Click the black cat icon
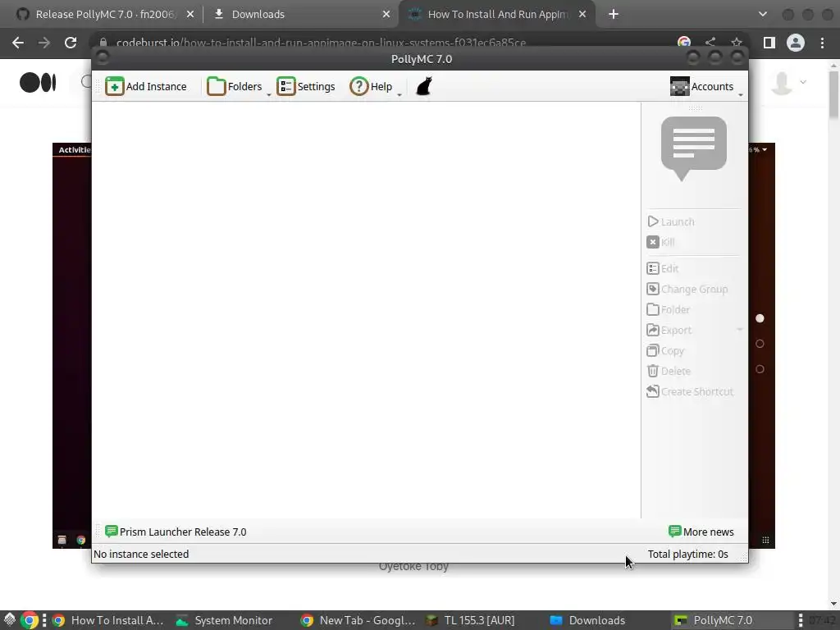 click(x=424, y=86)
